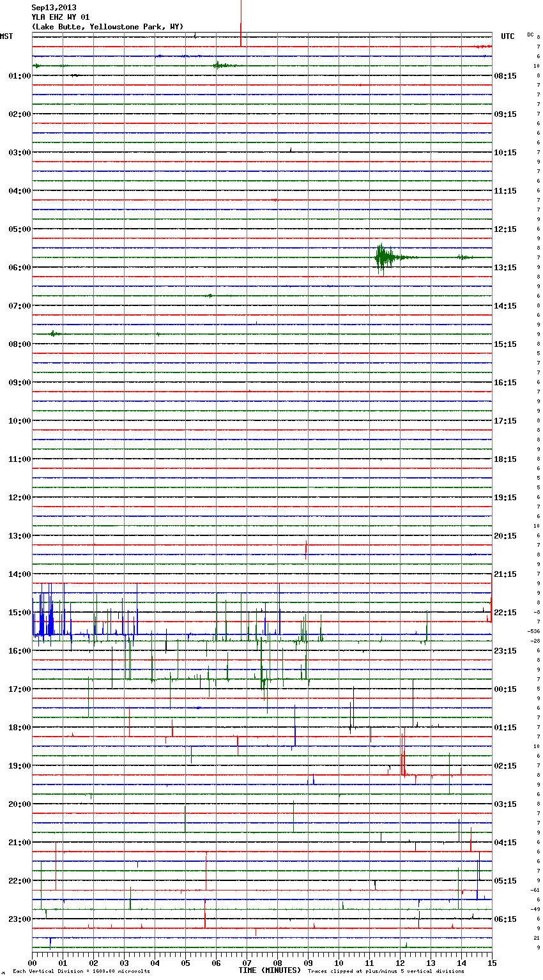543x980 pixels.
Task: Click the TIME (MINUTES) axis title
Action: pos(270,970)
